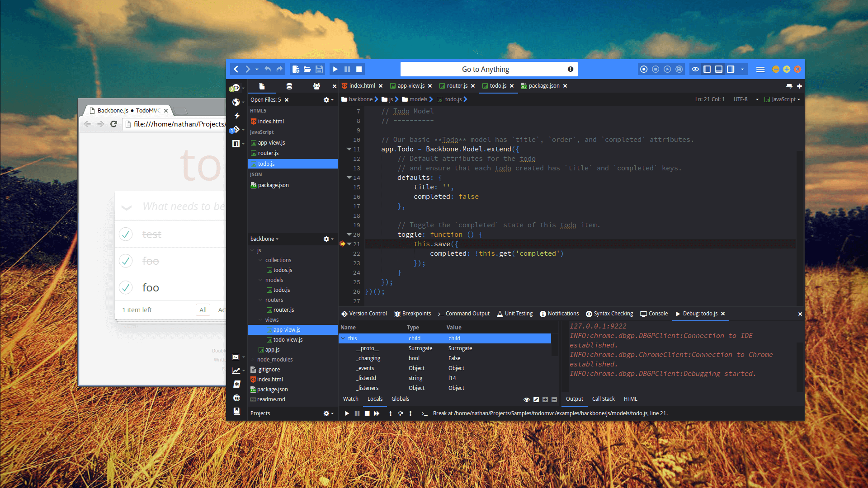Image resolution: width=868 pixels, height=488 pixels.
Task: Toggle completed check for strikethrough 'test' item in Chrome
Action: (126, 234)
